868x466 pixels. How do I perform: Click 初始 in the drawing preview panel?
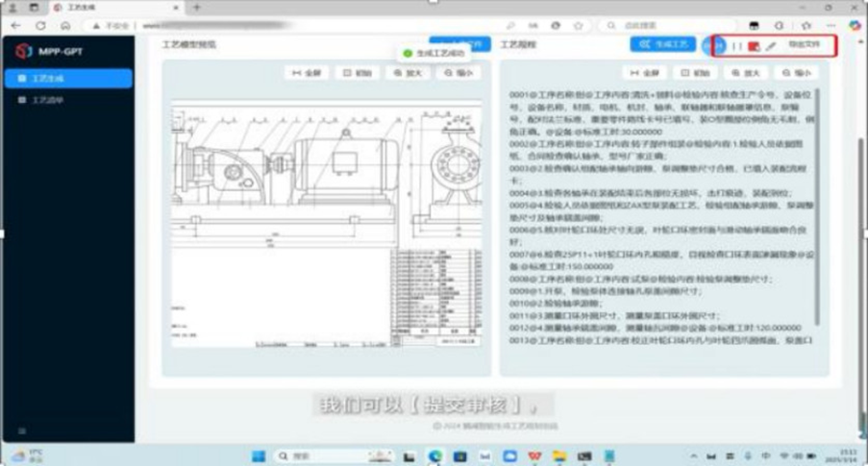358,73
